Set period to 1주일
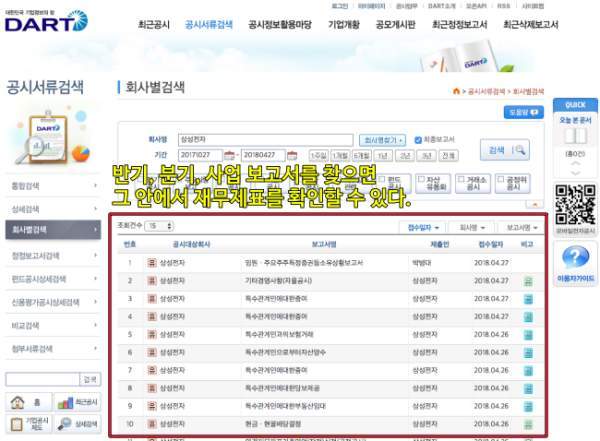Screen dimensions: 600x441 [318, 156]
